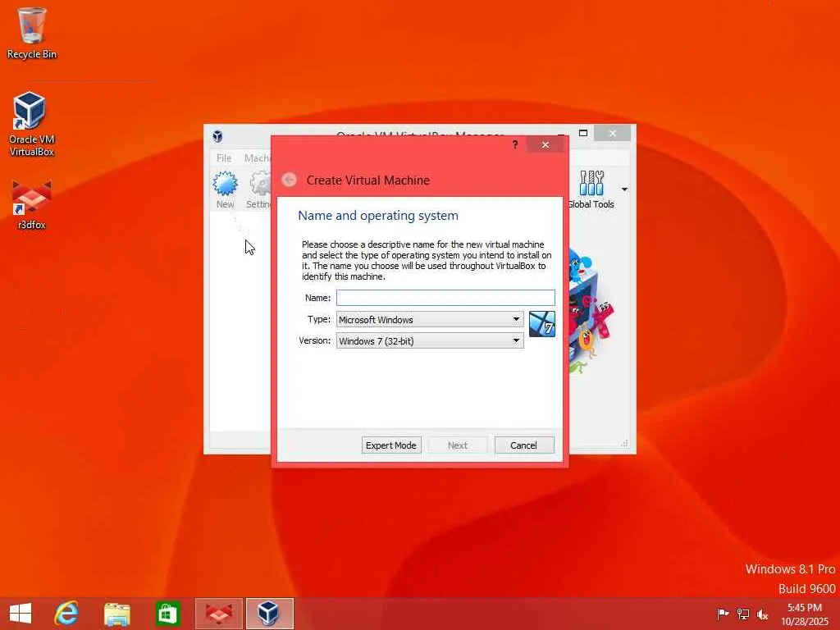Viewport: 840px width, 630px height.
Task: Click the Cancel button
Action: [x=523, y=445]
